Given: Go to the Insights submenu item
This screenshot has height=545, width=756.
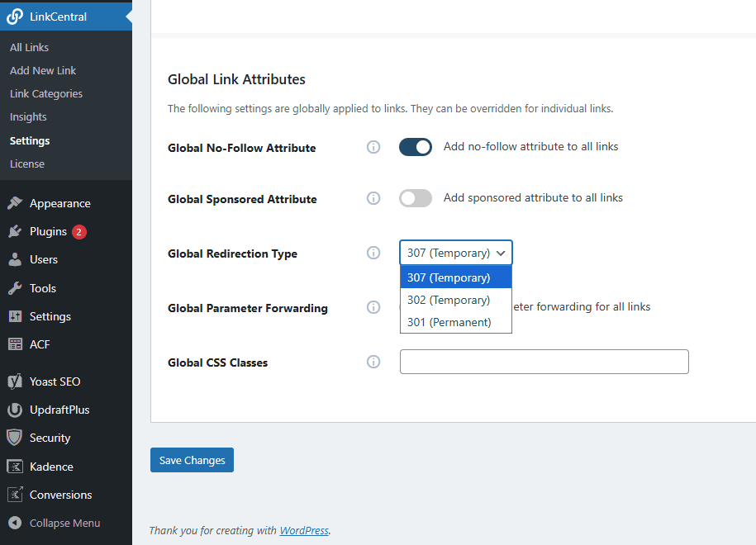Looking at the screenshot, I should pos(28,116).
